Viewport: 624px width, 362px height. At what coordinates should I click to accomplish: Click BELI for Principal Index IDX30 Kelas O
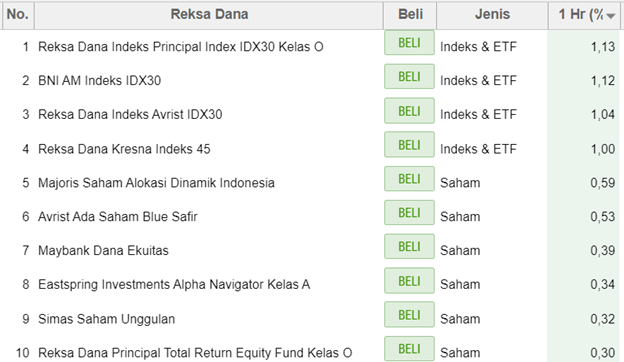[x=409, y=43]
